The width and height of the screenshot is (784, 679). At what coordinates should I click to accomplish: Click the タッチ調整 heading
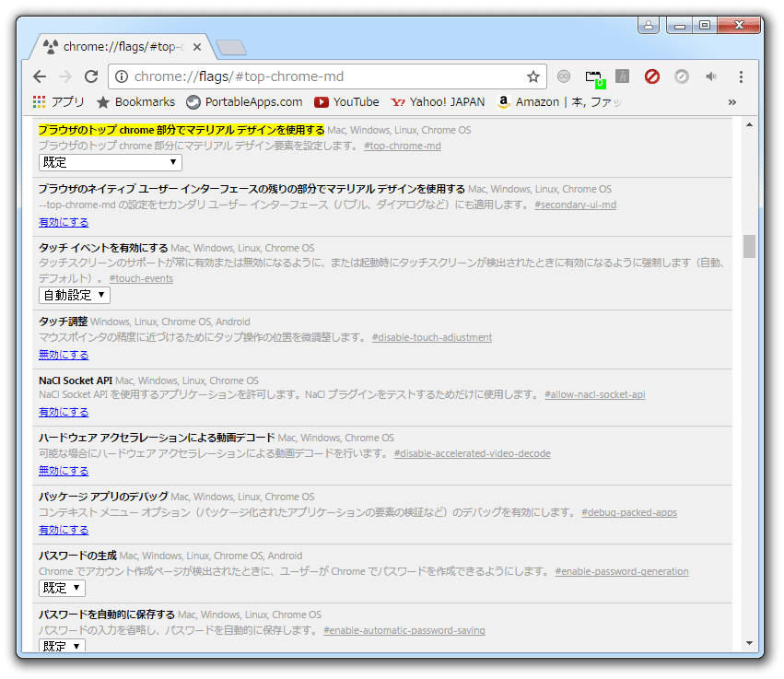click(63, 322)
